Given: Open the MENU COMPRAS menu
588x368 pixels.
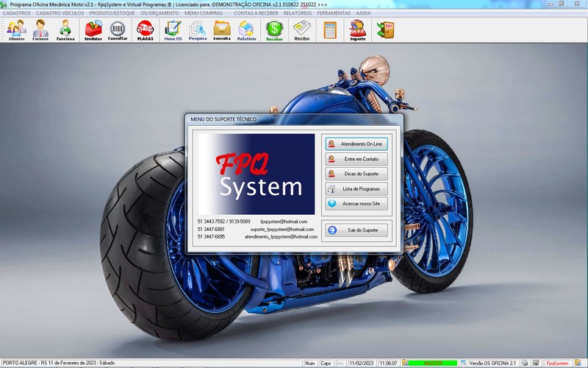Looking at the screenshot, I should coord(204,13).
